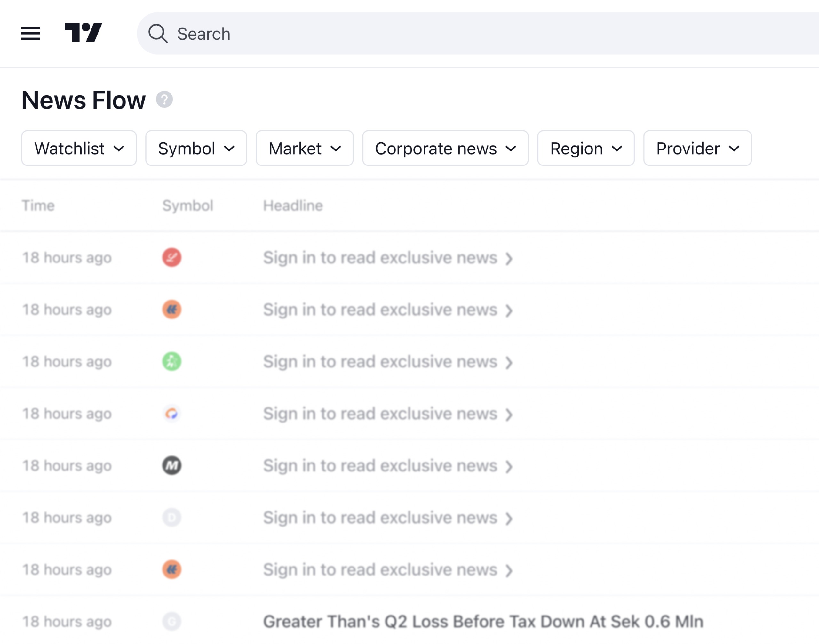The width and height of the screenshot is (819, 644).
Task: Open the hamburger main menu
Action: click(30, 34)
